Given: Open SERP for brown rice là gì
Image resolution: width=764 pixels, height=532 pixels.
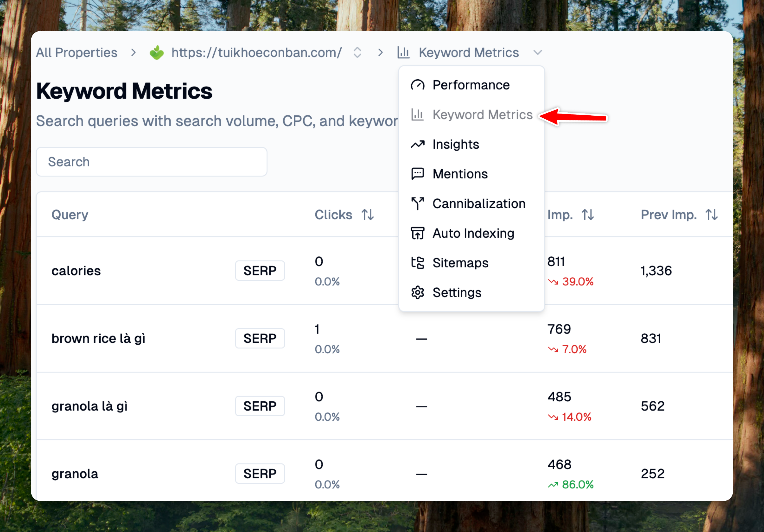Looking at the screenshot, I should coord(260,338).
